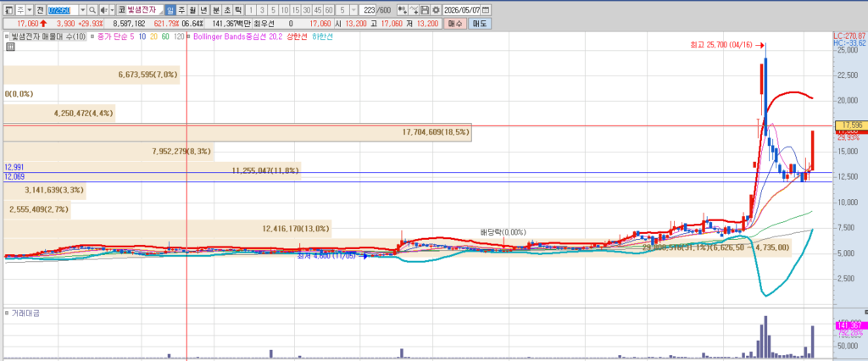This screenshot has width=868, height=361.
Task: Click the 배당락(0,00%) annotation
Action: [504, 232]
